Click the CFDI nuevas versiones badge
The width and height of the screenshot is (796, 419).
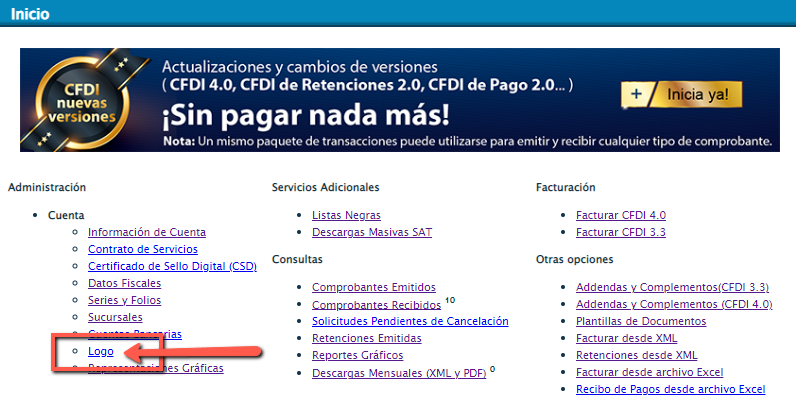82,103
